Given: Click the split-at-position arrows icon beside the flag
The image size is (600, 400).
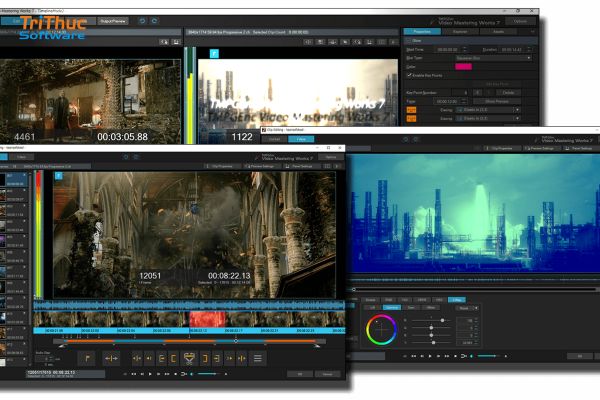Looking at the screenshot, I should tap(111, 359).
